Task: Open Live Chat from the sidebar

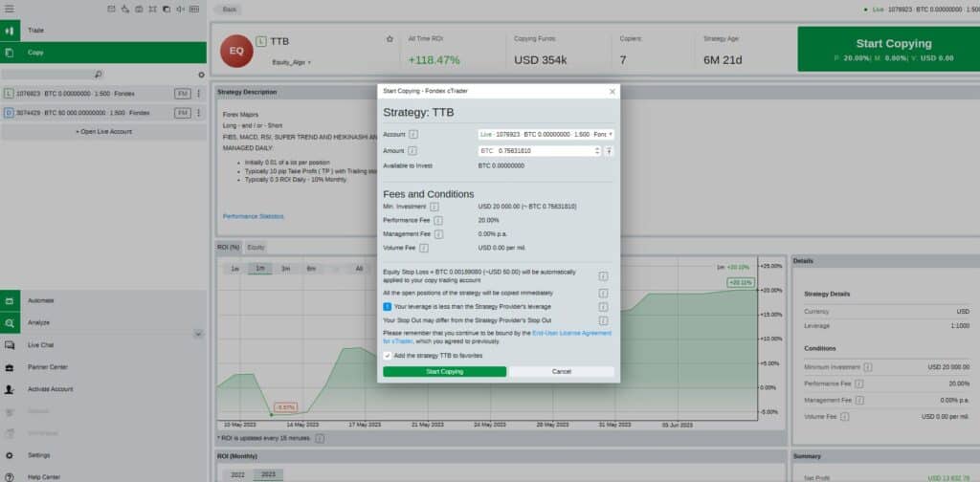Action: [40, 344]
